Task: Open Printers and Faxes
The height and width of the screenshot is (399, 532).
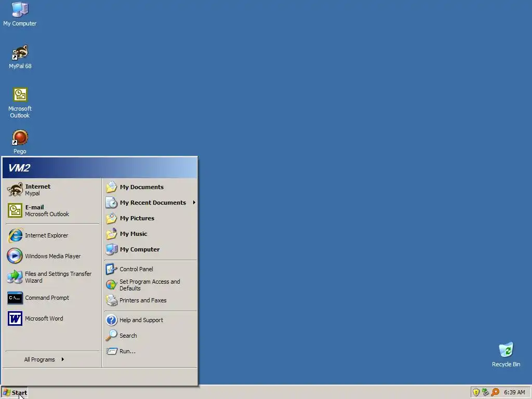Action: [x=151, y=300]
